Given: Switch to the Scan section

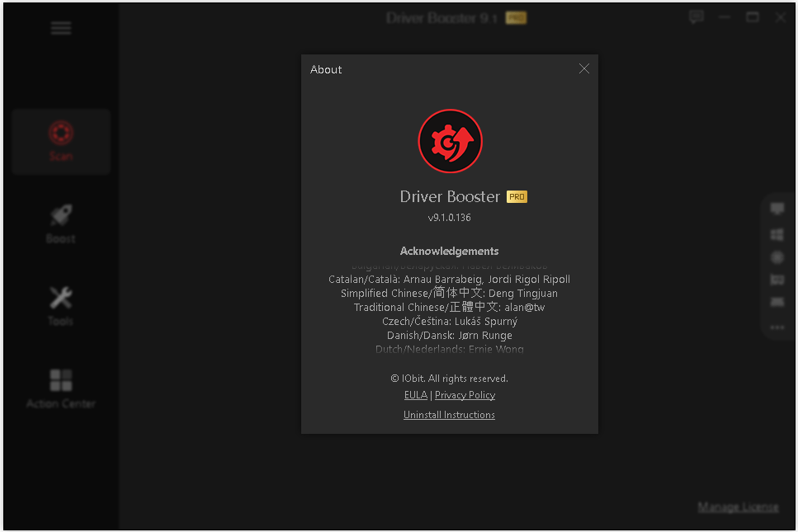Looking at the screenshot, I should pyautogui.click(x=60, y=141).
